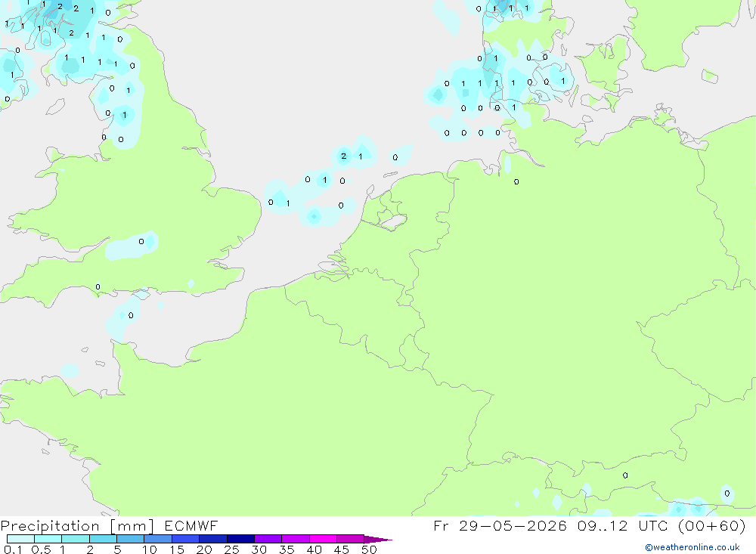Click the legend label '50'
This screenshot has width=756, height=554.
pyautogui.click(x=369, y=549)
